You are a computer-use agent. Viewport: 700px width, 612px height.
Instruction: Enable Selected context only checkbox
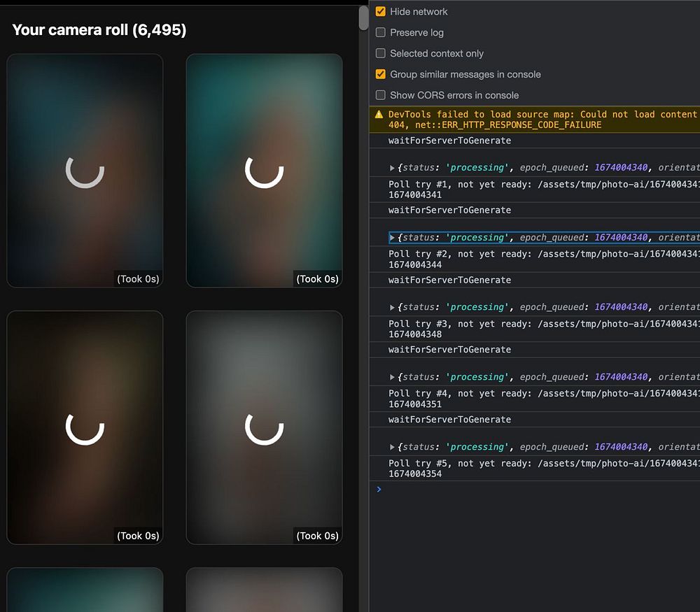pos(380,54)
